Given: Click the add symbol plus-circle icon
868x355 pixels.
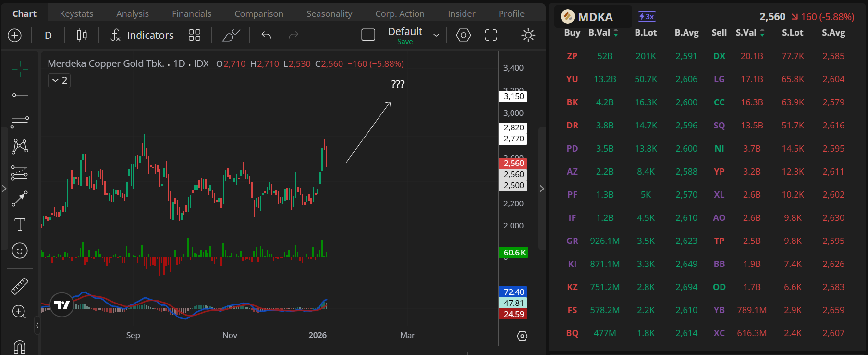Looking at the screenshot, I should 15,35.
